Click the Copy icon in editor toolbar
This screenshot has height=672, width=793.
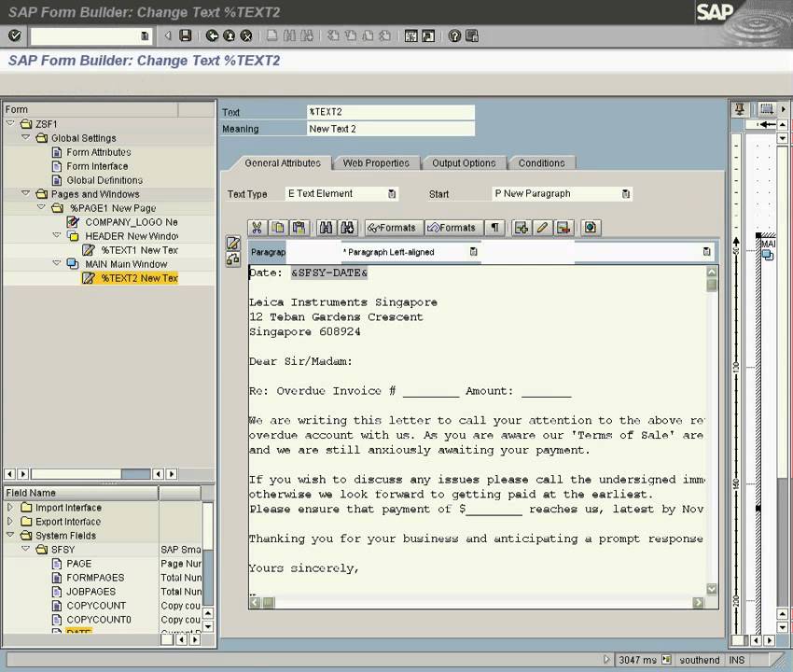click(x=278, y=228)
